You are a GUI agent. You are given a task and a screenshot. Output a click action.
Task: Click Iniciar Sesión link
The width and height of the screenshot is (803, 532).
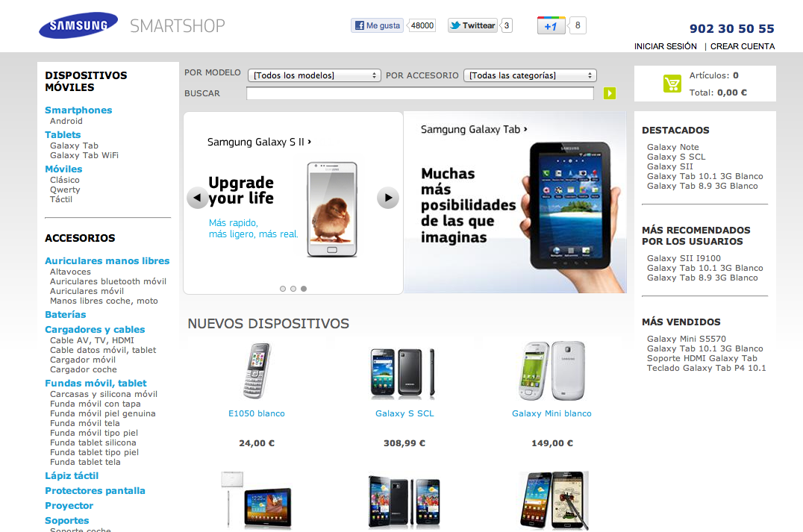coord(665,46)
